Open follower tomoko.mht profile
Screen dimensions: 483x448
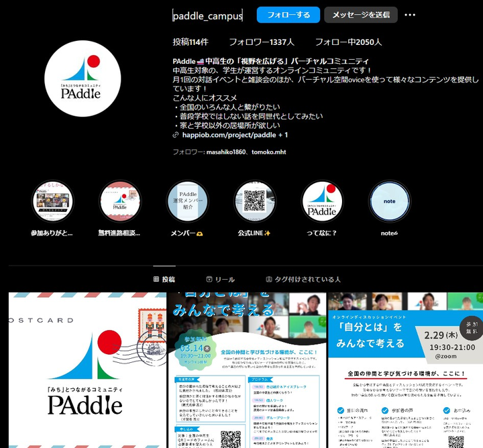pos(268,152)
